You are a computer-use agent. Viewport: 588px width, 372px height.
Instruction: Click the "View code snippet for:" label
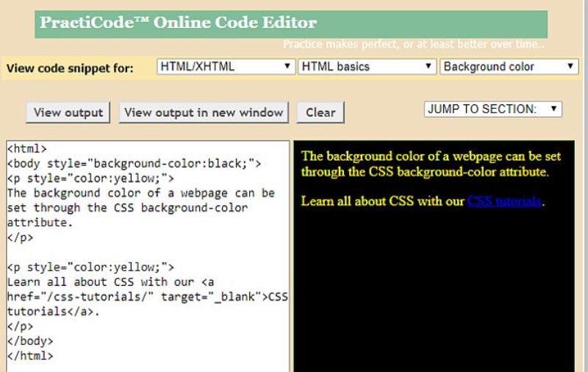pyautogui.click(x=70, y=68)
